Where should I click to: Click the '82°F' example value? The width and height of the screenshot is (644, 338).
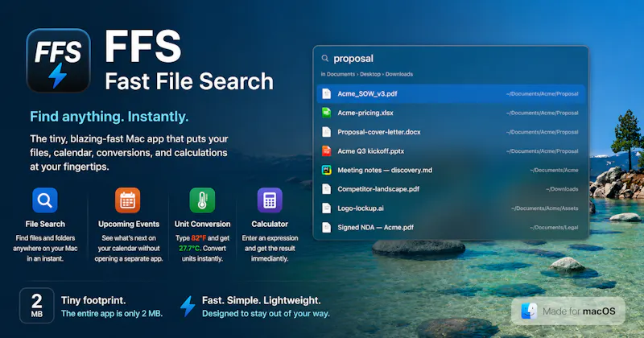tap(199, 237)
